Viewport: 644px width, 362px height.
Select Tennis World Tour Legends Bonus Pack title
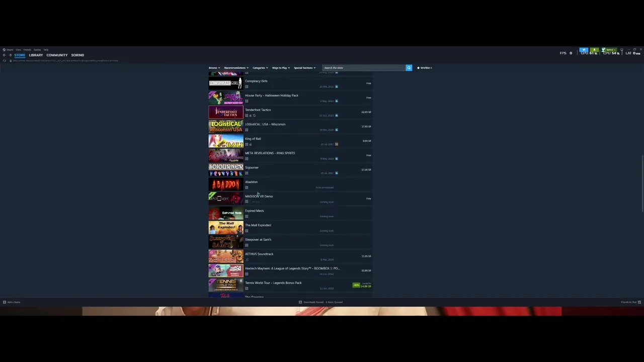[x=273, y=283]
